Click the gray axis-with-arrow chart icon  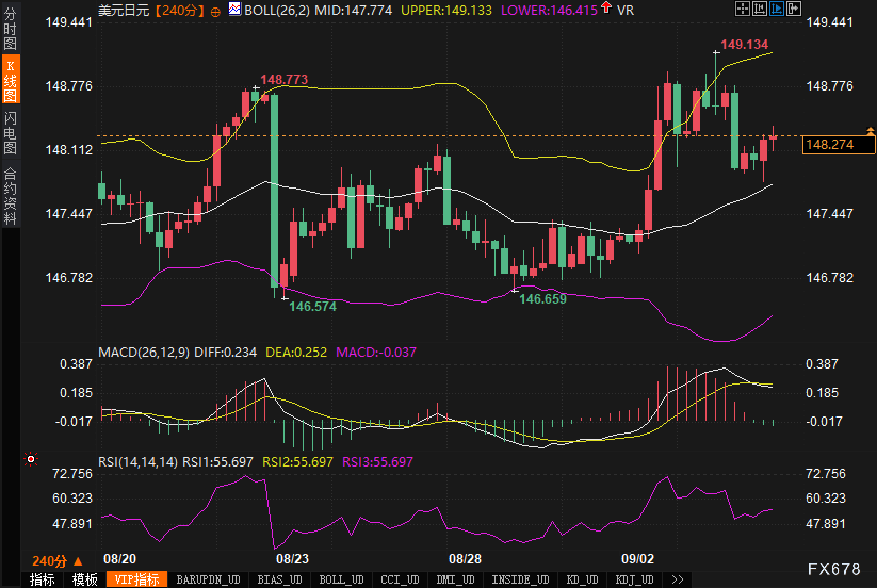(x=759, y=9)
